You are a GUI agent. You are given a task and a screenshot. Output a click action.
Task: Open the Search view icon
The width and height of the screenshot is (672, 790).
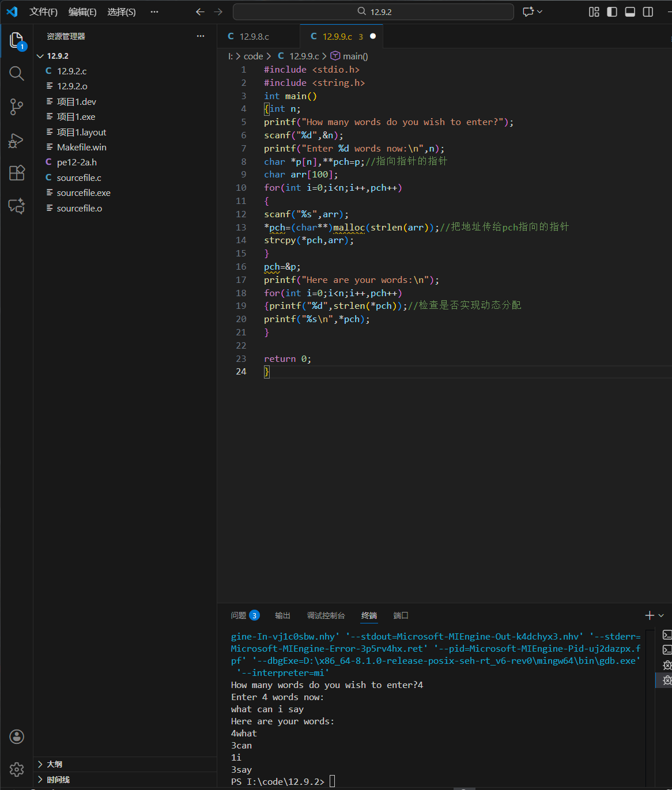click(x=17, y=73)
